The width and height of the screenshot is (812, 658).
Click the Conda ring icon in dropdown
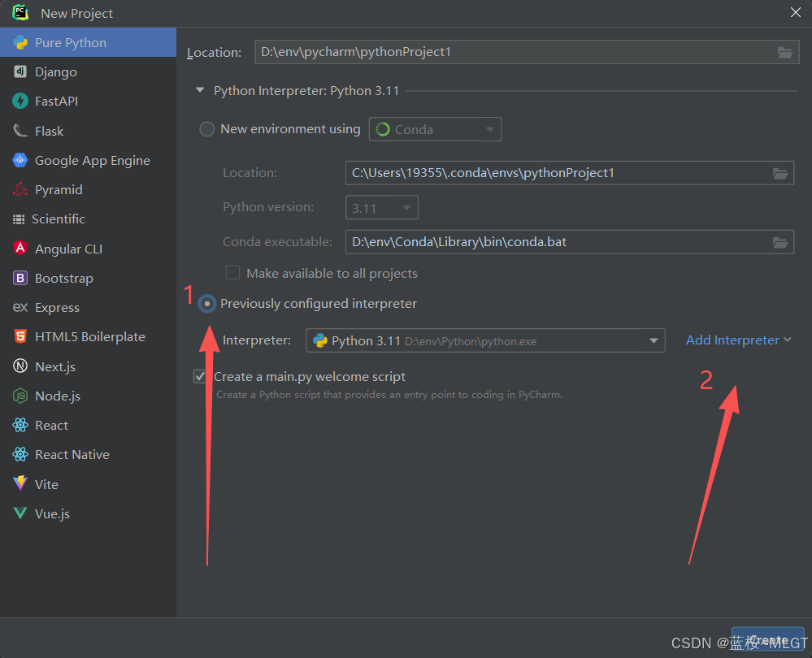point(383,129)
